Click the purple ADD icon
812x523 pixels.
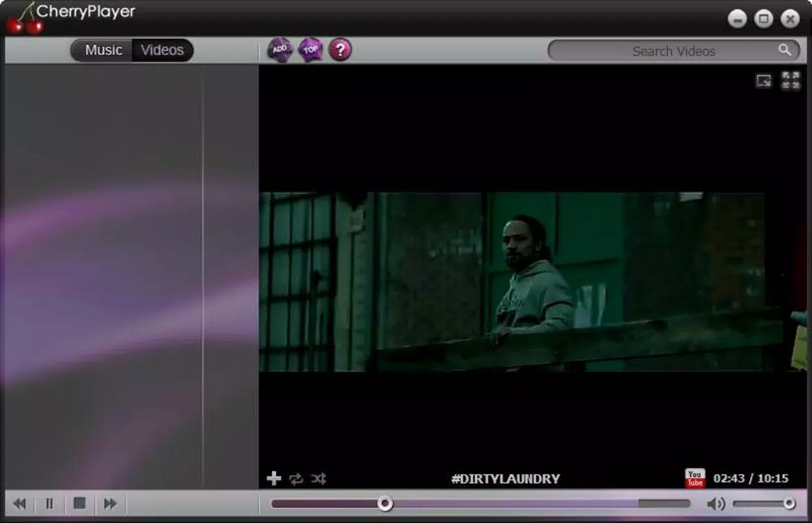click(x=280, y=50)
